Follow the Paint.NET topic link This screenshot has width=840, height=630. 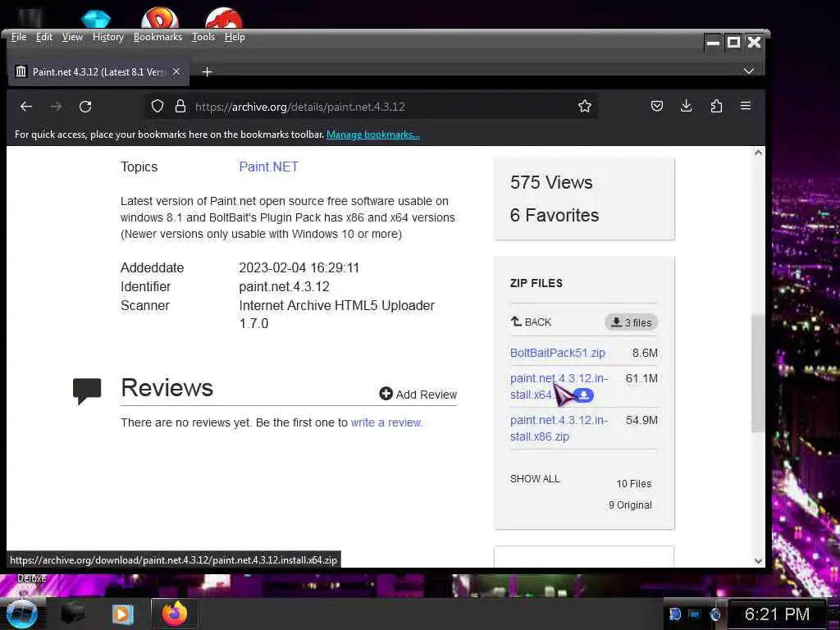click(268, 167)
